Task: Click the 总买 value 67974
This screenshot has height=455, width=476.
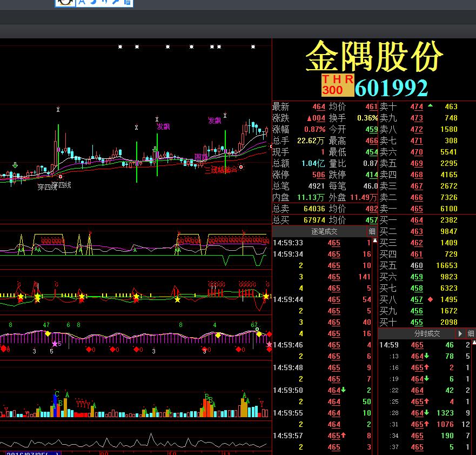Action: pos(314,220)
